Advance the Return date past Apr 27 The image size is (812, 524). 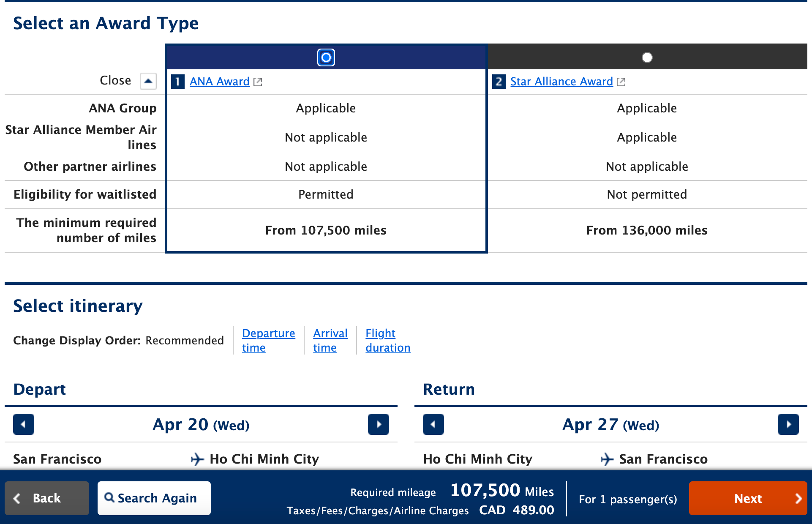click(x=788, y=425)
